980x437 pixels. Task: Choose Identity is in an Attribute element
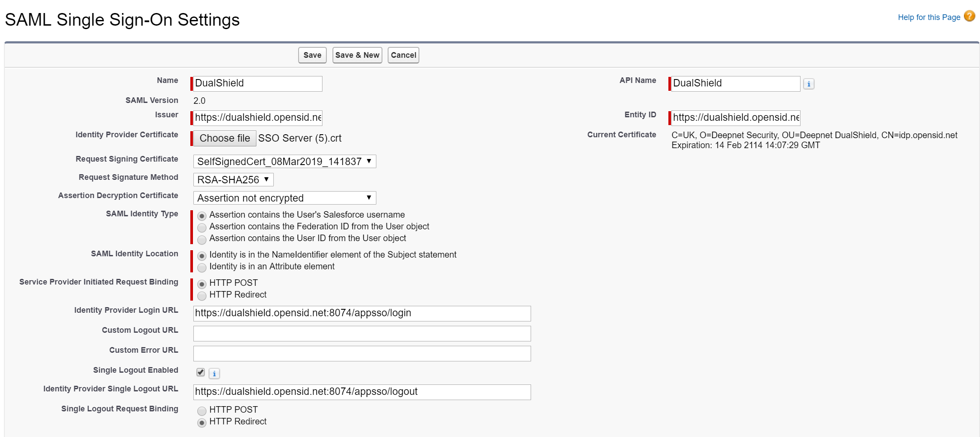pyautogui.click(x=202, y=268)
